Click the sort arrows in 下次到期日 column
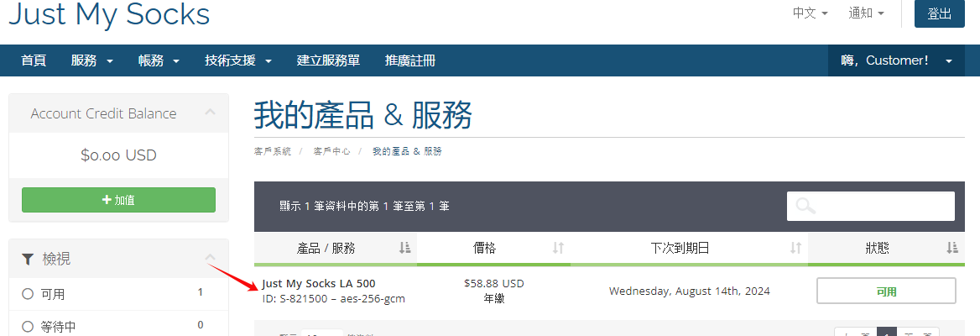This screenshot has width=980, height=336. 796,248
